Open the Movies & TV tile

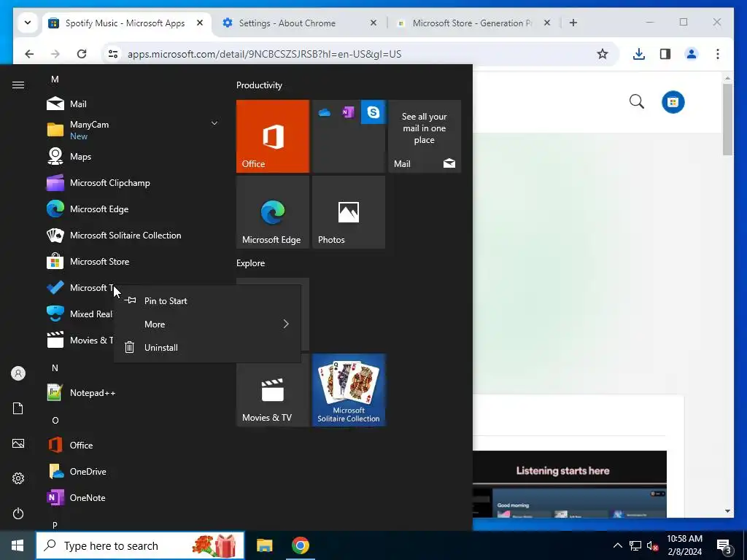coord(273,390)
